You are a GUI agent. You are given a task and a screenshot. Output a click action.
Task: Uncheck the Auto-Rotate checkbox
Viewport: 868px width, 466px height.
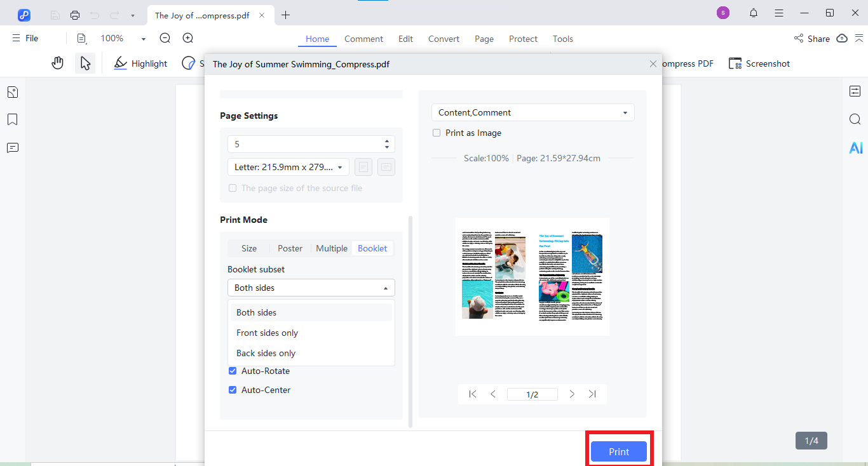point(233,371)
